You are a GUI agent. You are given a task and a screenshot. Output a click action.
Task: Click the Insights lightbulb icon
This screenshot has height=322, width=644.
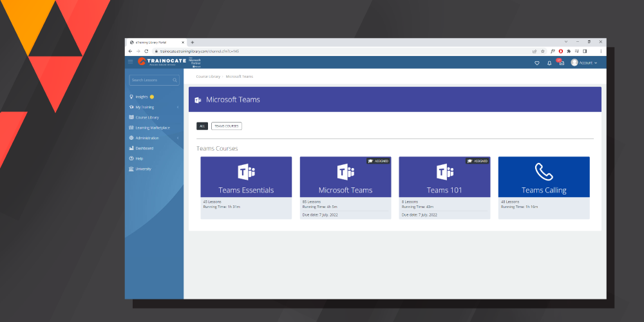131,97
